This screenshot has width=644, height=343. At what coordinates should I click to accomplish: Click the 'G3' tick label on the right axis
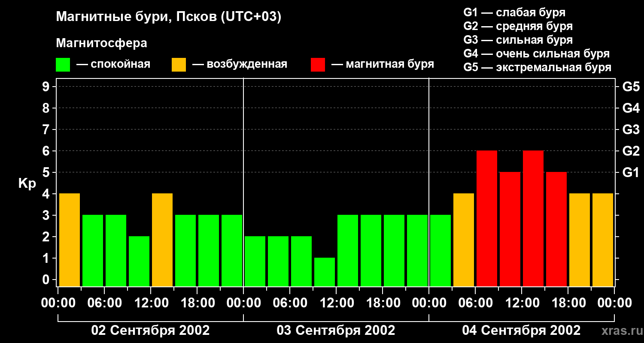631,129
